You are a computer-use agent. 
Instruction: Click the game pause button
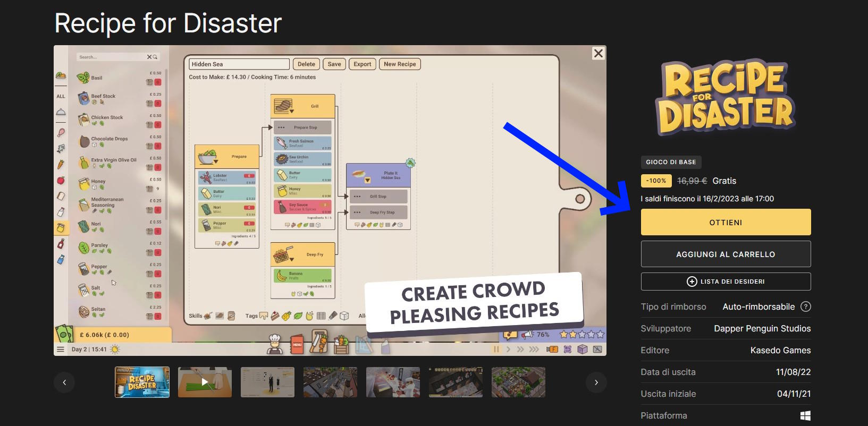click(x=496, y=349)
